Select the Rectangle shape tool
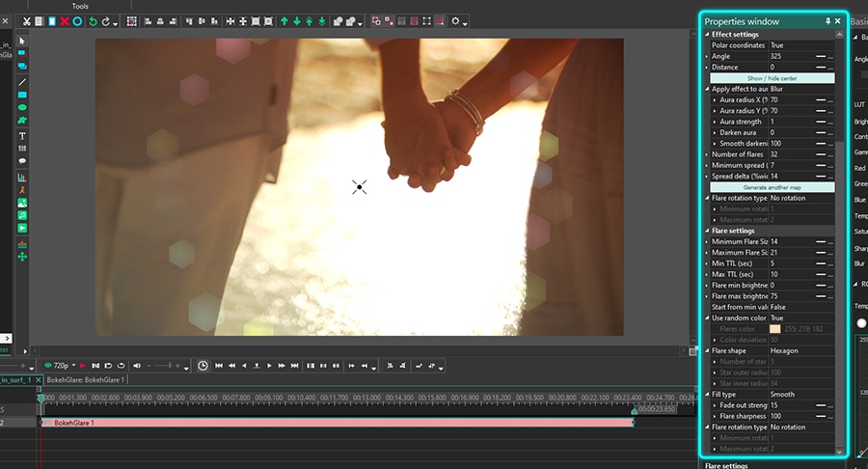The image size is (868, 469). click(x=22, y=95)
